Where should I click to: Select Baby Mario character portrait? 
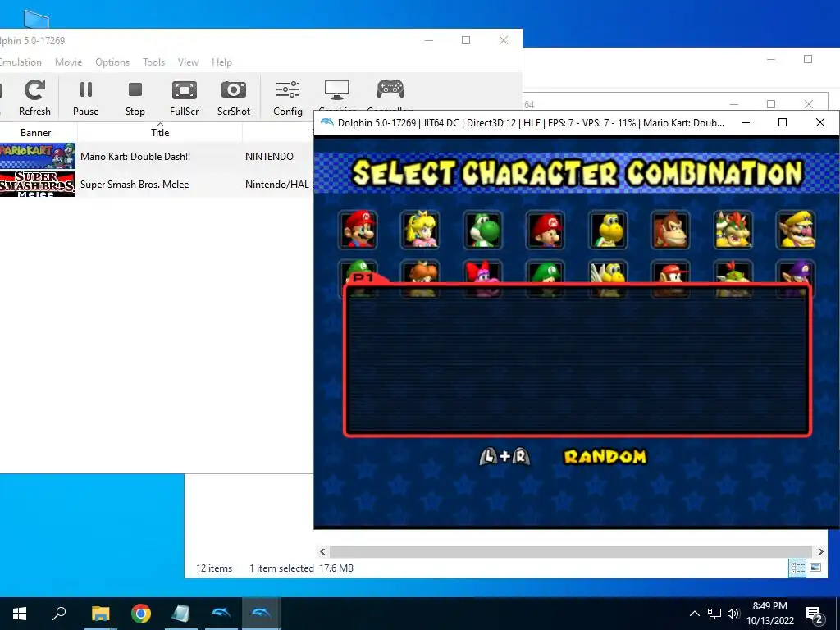pos(546,230)
